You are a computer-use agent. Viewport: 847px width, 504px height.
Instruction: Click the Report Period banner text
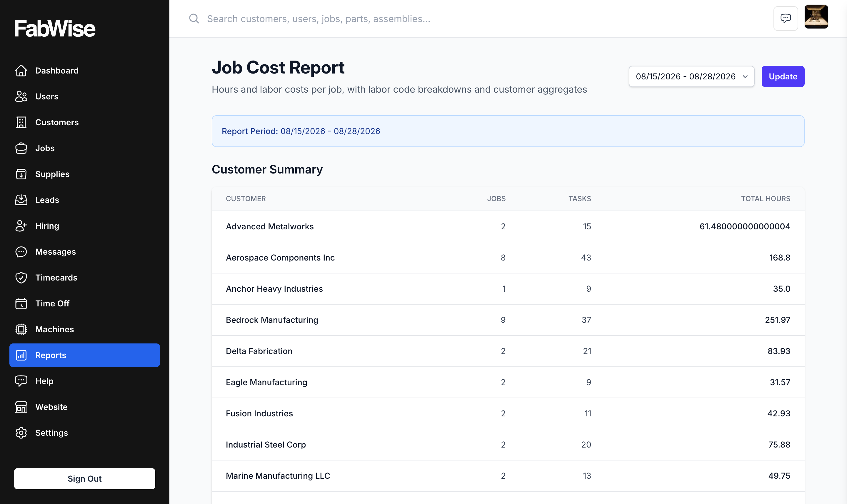[x=301, y=131]
